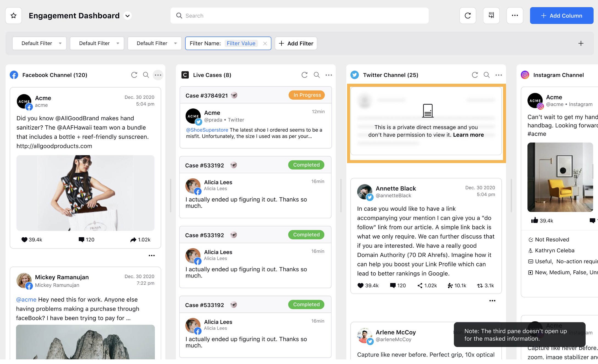
Task: Open more options below Annette Black's tweet
Action: [492, 301]
